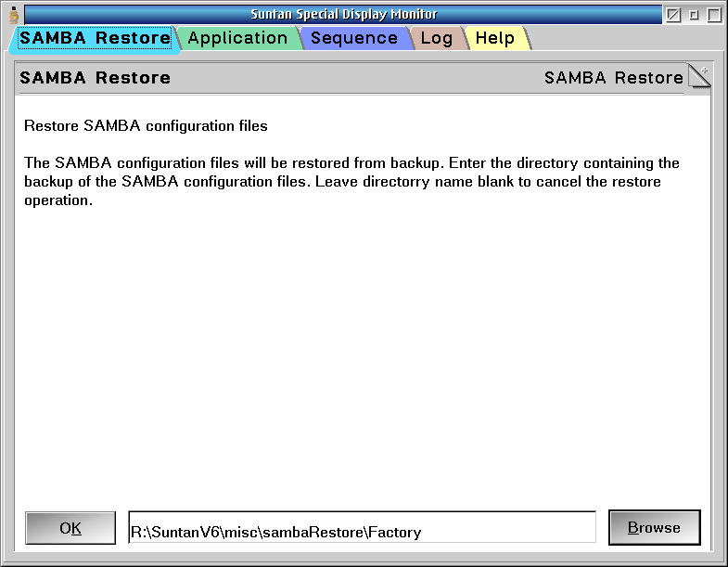
Task: Open the window system menu icon
Action: [x=14, y=15]
